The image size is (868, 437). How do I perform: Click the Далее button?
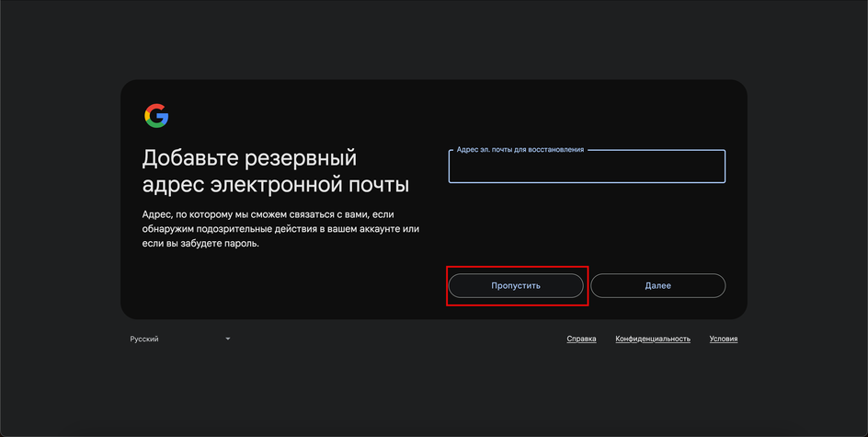[658, 286]
